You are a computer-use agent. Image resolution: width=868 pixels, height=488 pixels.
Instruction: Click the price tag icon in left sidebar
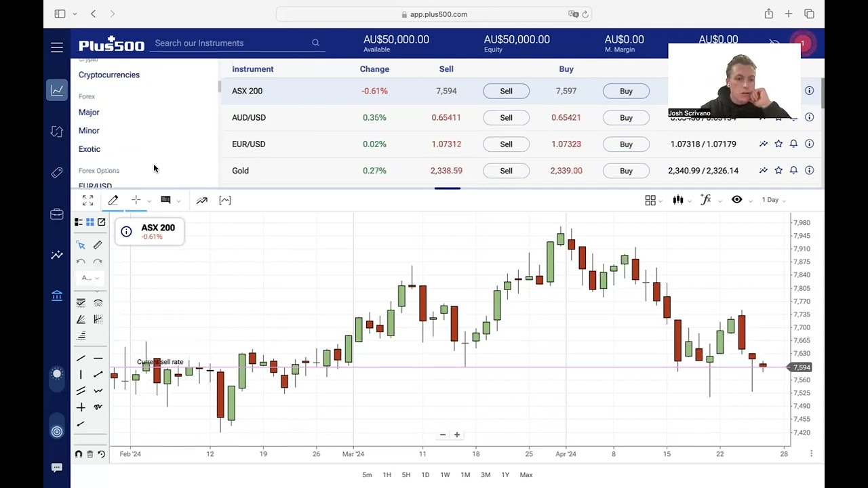[x=57, y=173]
